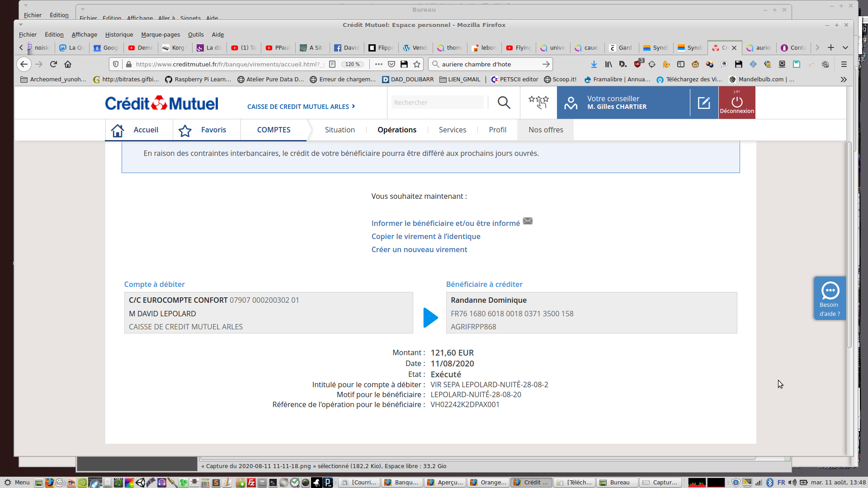Show more bookmarks toolbar items
The width and height of the screenshot is (868, 488).
tap(844, 80)
